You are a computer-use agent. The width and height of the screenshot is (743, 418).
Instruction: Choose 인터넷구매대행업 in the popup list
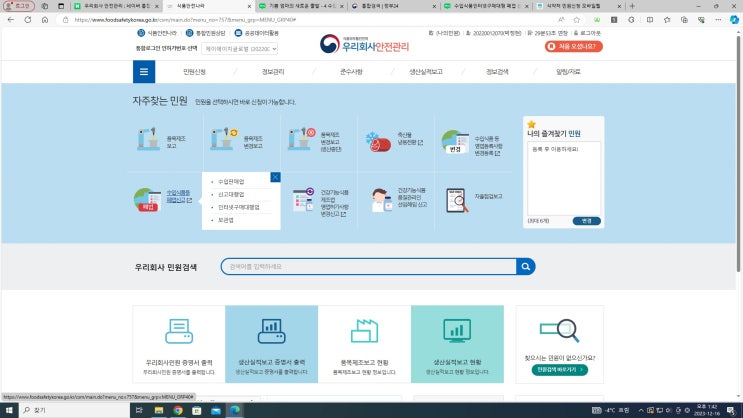click(238, 207)
